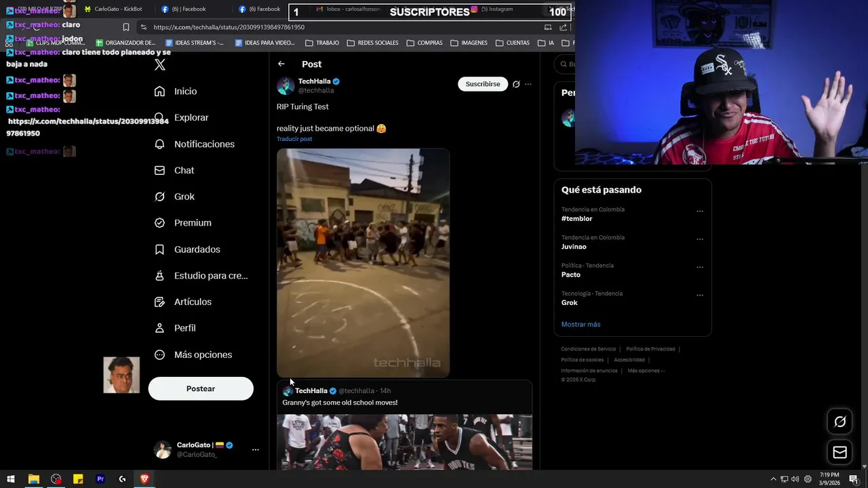Open more options for Juvinao trend
Image resolution: width=868 pixels, height=488 pixels.
pos(700,239)
